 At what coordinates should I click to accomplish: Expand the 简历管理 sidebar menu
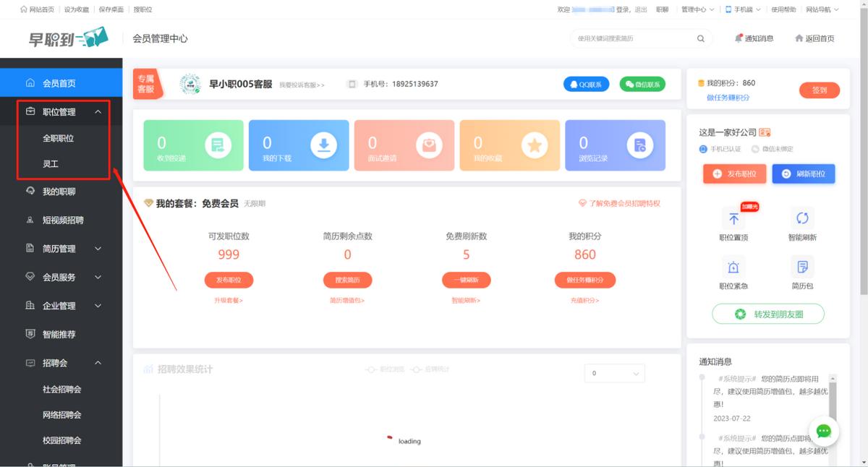(64, 249)
